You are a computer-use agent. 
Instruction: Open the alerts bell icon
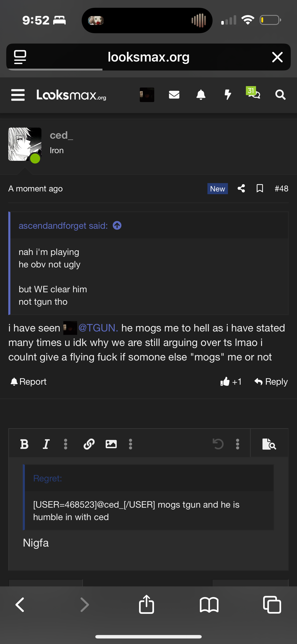201,95
